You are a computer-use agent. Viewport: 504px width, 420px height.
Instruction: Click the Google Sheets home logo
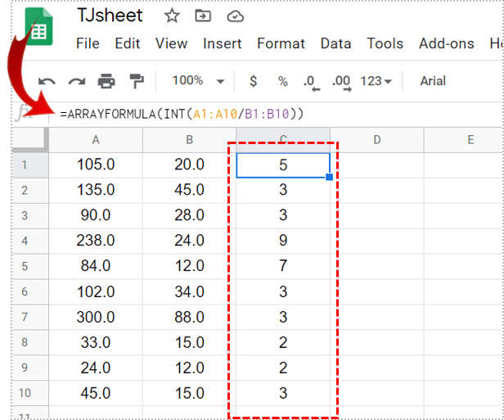(36, 31)
